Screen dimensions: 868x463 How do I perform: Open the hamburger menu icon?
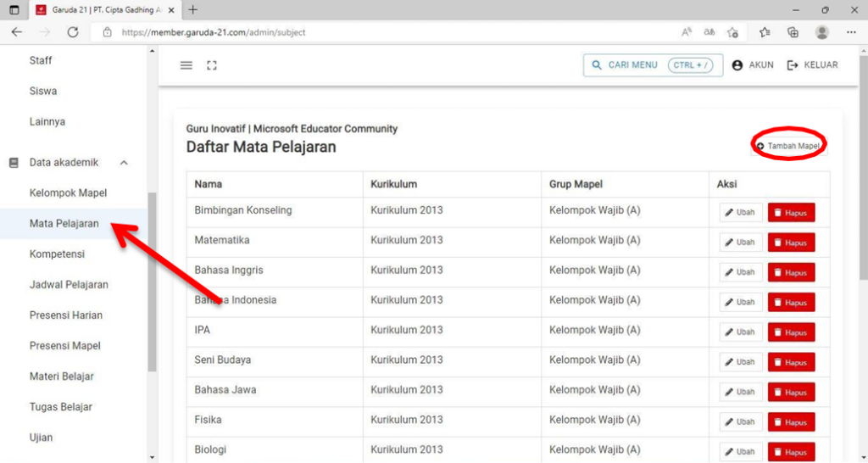(x=186, y=65)
